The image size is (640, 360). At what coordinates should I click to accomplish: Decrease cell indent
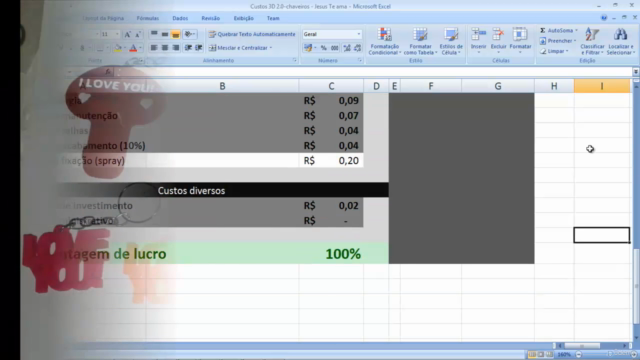[188, 48]
